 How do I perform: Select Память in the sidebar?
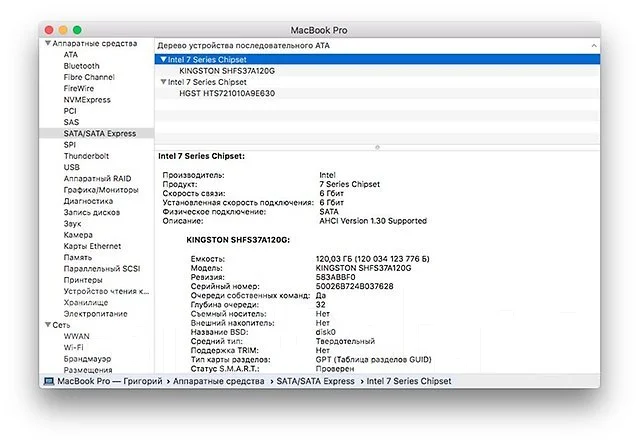pos(78,258)
